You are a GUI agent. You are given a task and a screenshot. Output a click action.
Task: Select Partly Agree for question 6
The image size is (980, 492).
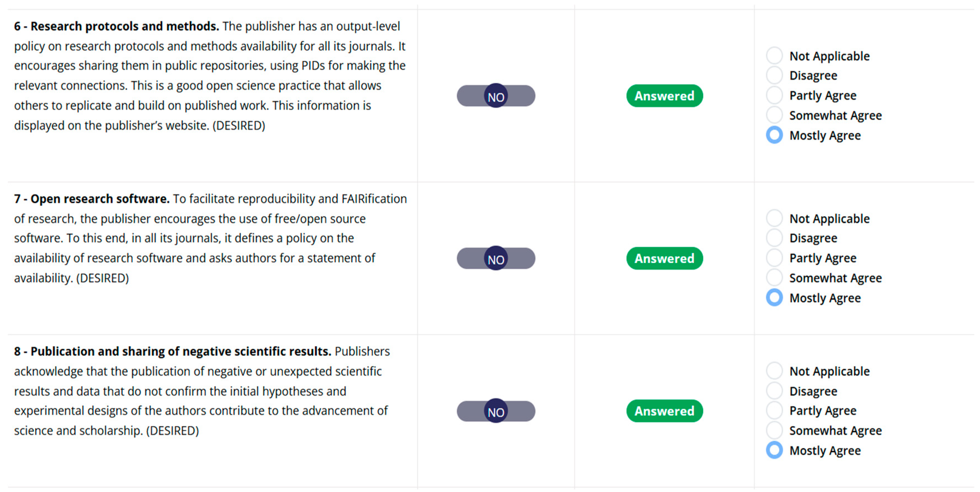click(x=774, y=95)
